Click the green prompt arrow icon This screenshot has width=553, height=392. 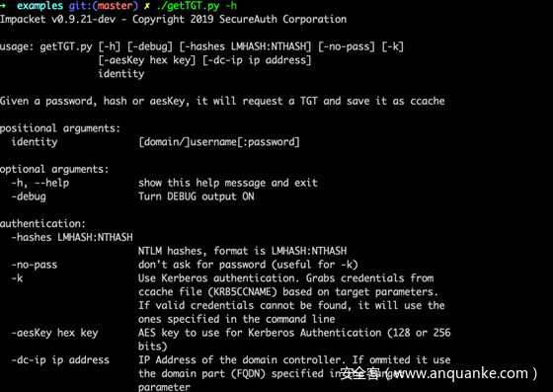coord(3,5)
